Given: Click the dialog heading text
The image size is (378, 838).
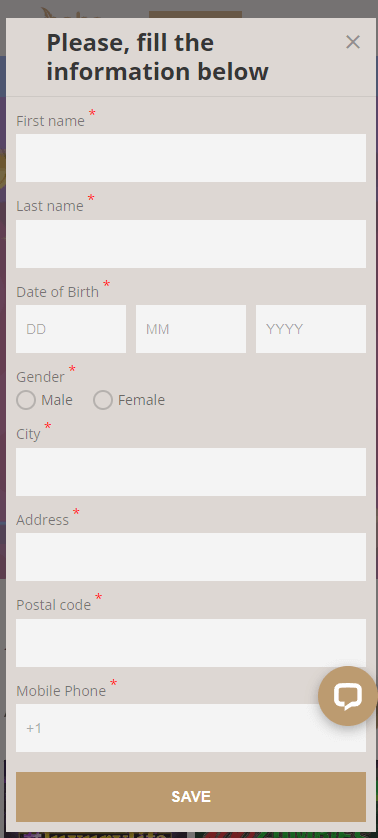Looking at the screenshot, I should pos(157,57).
